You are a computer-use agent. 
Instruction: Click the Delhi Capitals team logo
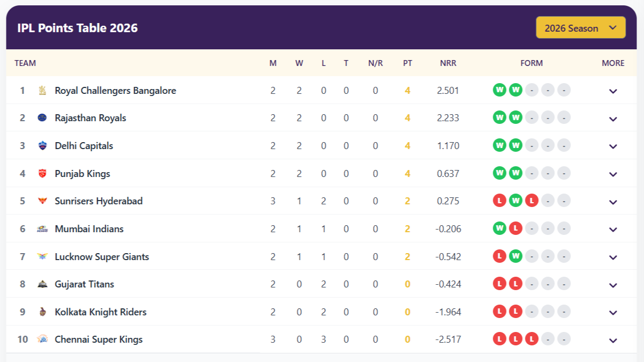[43, 145]
